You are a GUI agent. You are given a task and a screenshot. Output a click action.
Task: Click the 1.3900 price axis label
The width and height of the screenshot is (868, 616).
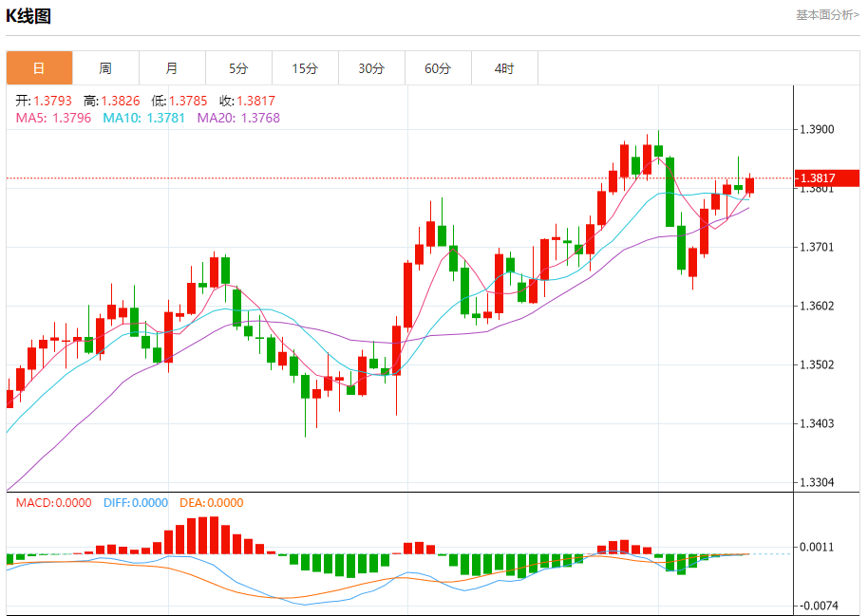[817, 129]
